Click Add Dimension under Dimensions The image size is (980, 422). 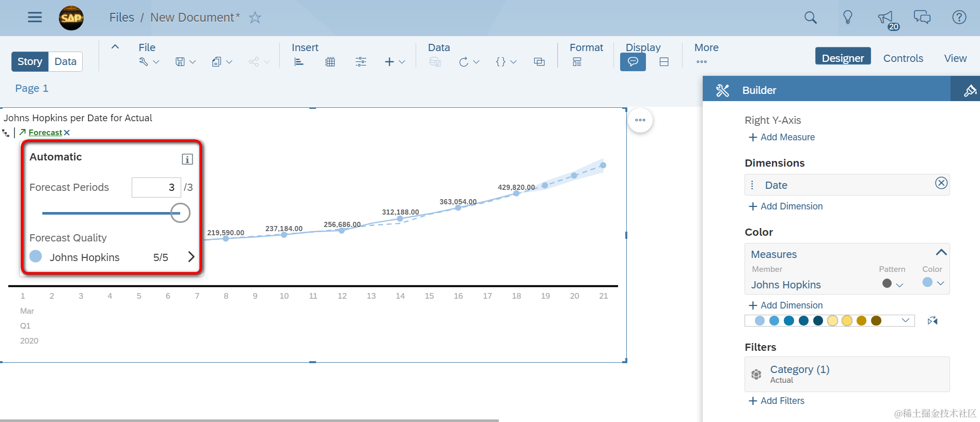click(785, 206)
